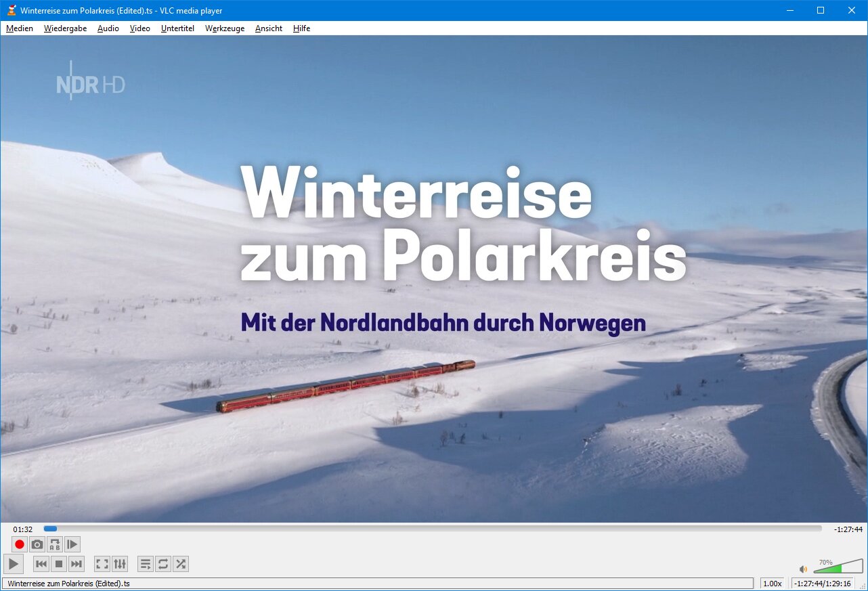Toggle random shuffle playback

(181, 564)
